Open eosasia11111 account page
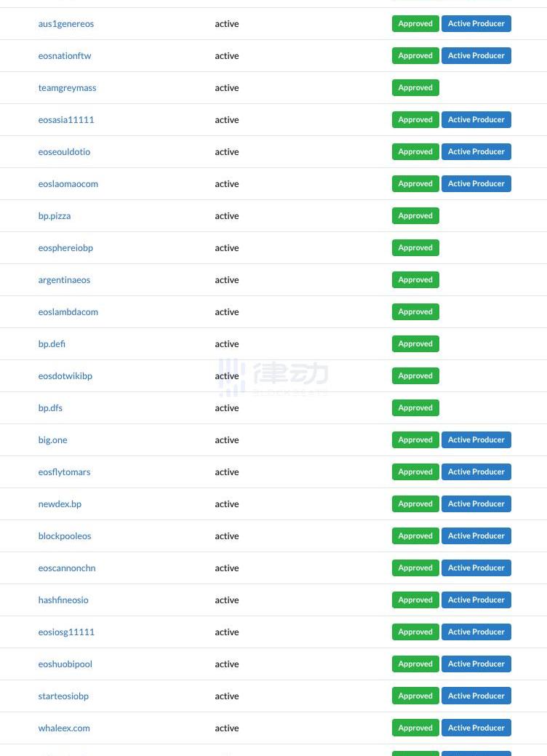Viewport: 547px width, 756px height. pyautogui.click(x=66, y=119)
